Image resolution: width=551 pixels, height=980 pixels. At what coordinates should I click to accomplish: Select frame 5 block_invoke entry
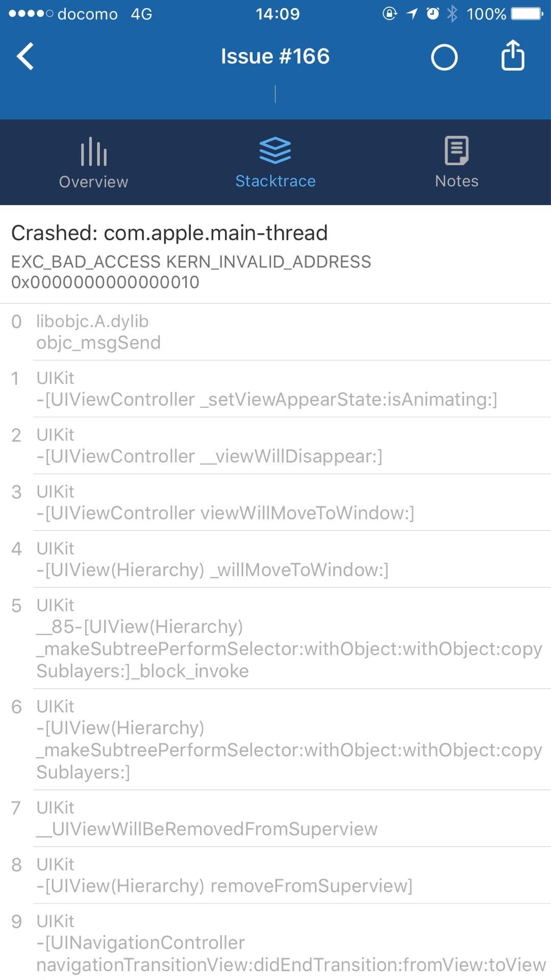[x=275, y=638]
